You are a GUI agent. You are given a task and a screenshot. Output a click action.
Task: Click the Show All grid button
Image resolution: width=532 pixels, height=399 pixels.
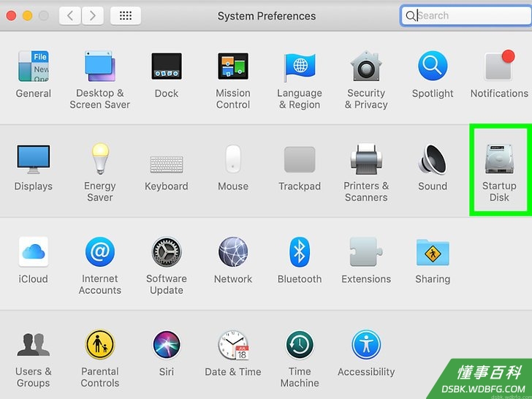(126, 15)
